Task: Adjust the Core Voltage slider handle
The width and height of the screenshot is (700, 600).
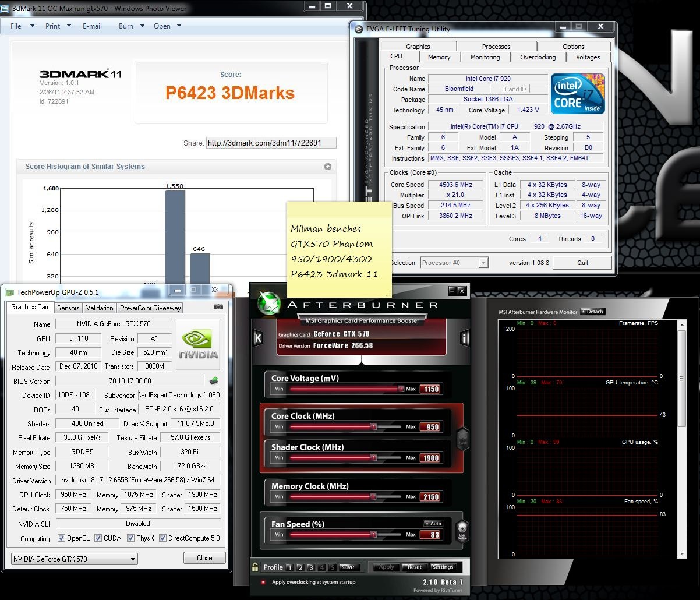Action: (x=401, y=389)
